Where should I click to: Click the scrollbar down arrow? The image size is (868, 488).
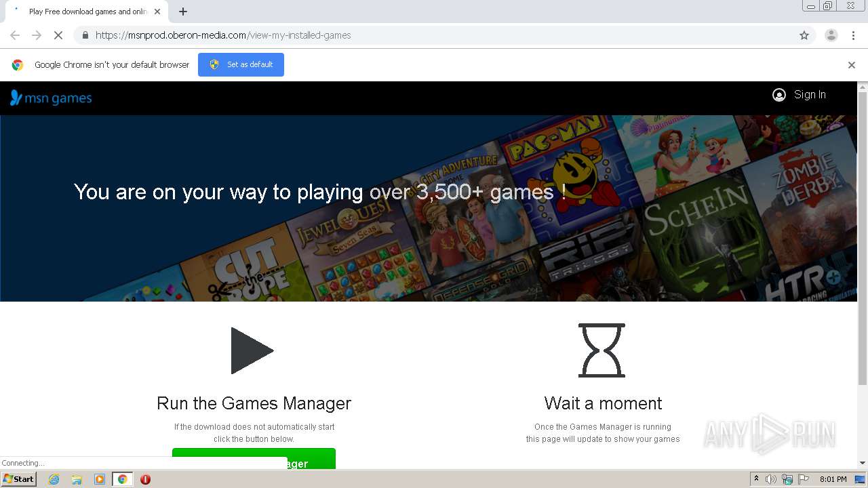pyautogui.click(x=863, y=463)
